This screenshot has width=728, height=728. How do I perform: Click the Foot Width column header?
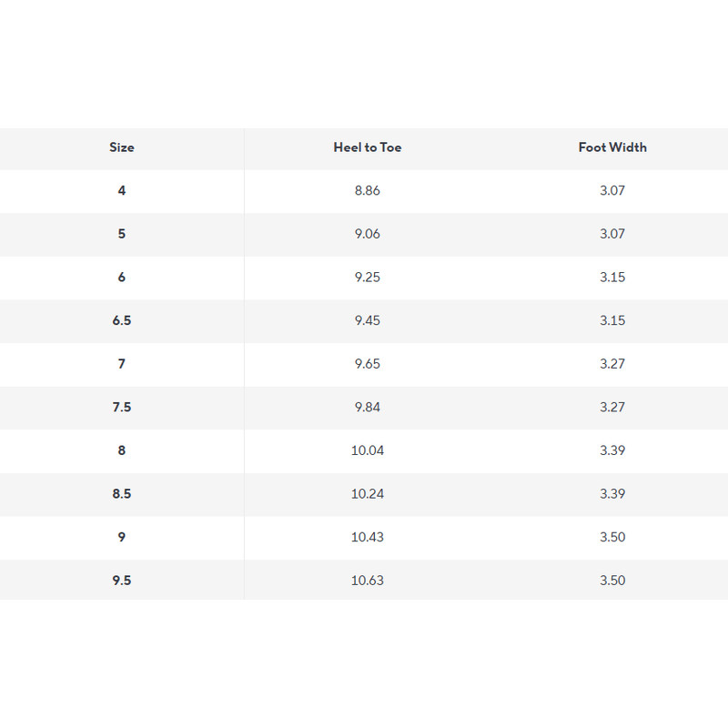[x=612, y=147]
